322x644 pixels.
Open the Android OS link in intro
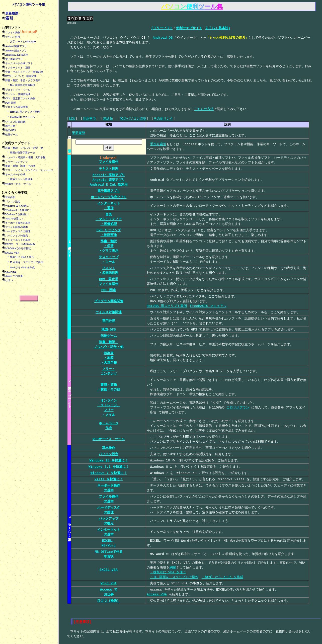(x=163, y=38)
